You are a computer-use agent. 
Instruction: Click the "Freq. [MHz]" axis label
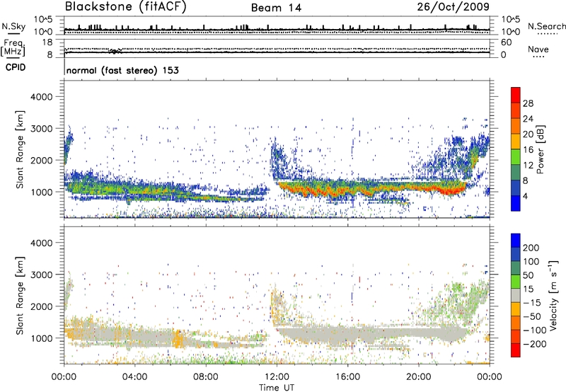[x=13, y=48]
